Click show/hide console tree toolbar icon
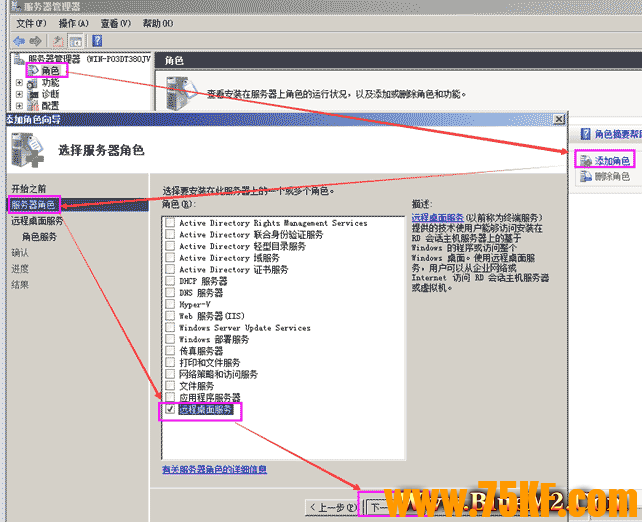The width and height of the screenshot is (642, 522). coord(76,41)
